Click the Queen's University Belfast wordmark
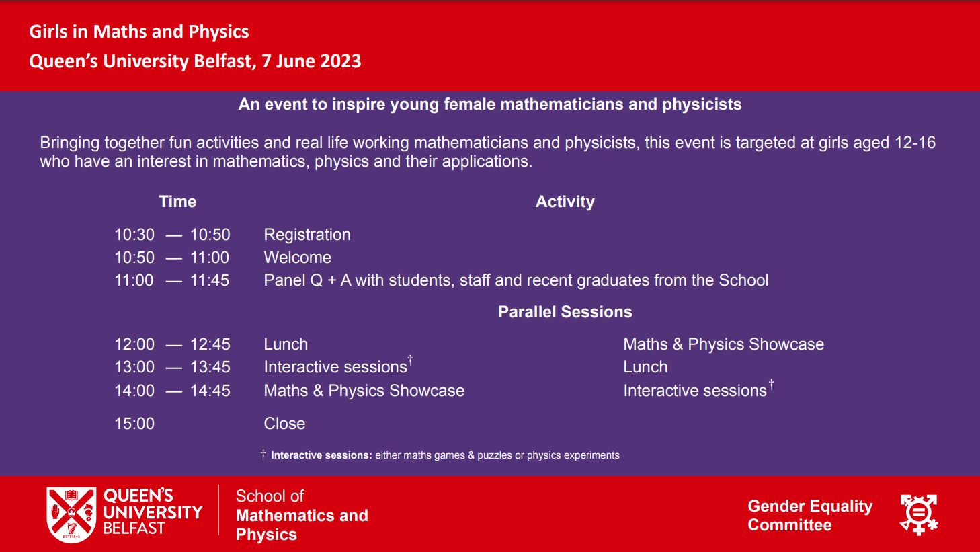This screenshot has width=980, height=552. pos(153,512)
